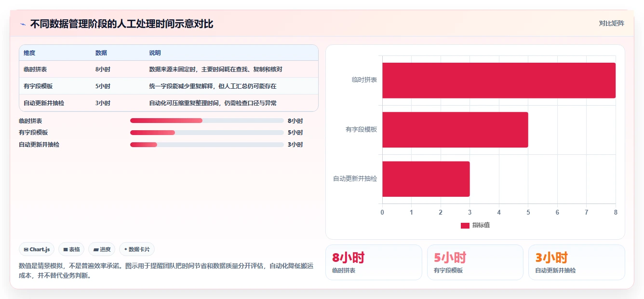Open the 8小时 临时拼表 data card
The width and height of the screenshot is (644, 299).
374,262
